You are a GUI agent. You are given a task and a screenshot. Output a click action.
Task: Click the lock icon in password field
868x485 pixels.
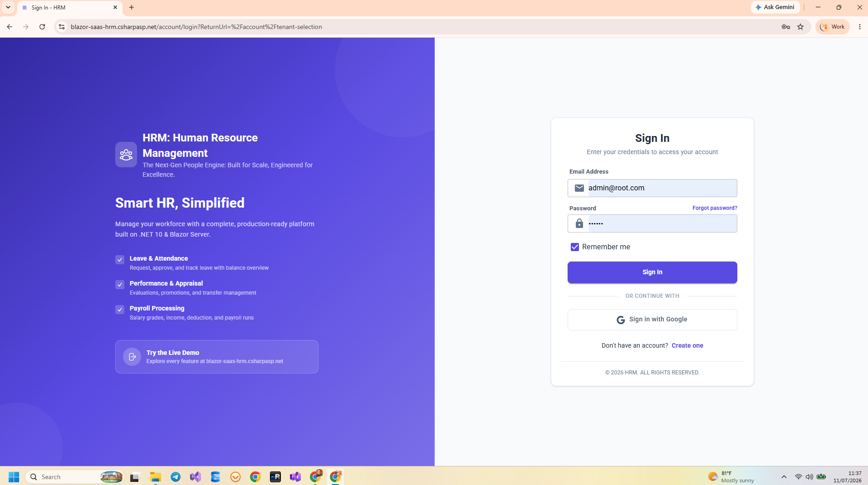click(x=579, y=223)
